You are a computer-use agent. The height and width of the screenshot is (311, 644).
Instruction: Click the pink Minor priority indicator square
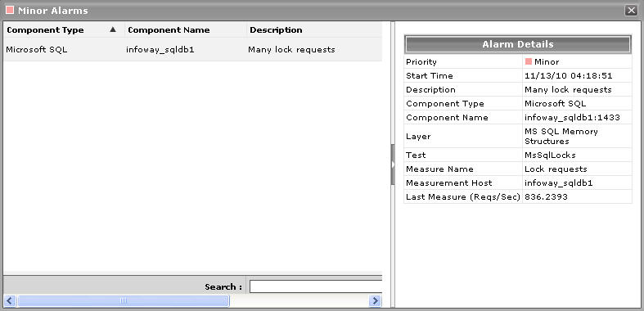pyautogui.click(x=529, y=61)
